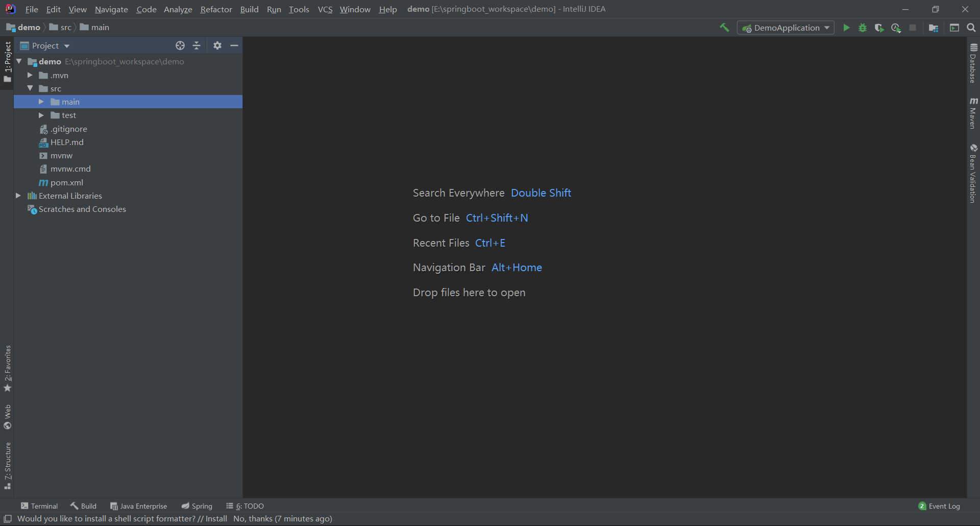The height and width of the screenshot is (526, 980).
Task: Run DemoApplication with the green play icon
Action: (x=846, y=28)
